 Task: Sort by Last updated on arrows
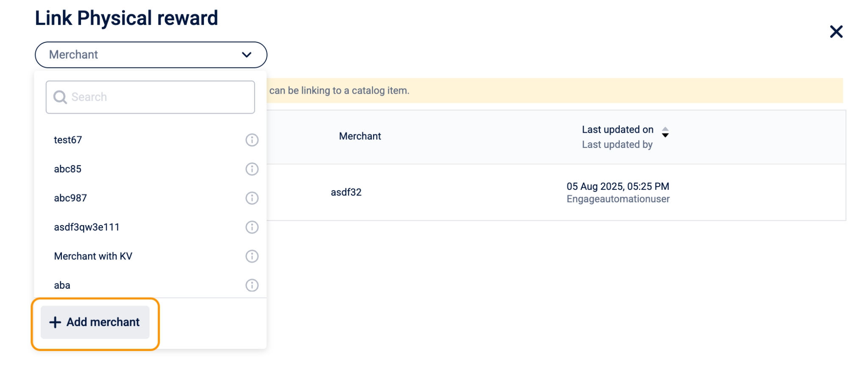point(665,132)
